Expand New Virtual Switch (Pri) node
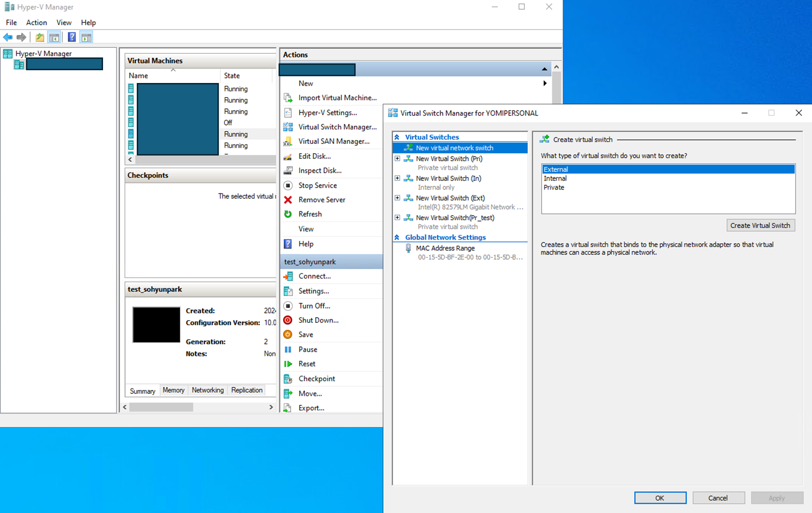This screenshot has height=513, width=812. (398, 159)
